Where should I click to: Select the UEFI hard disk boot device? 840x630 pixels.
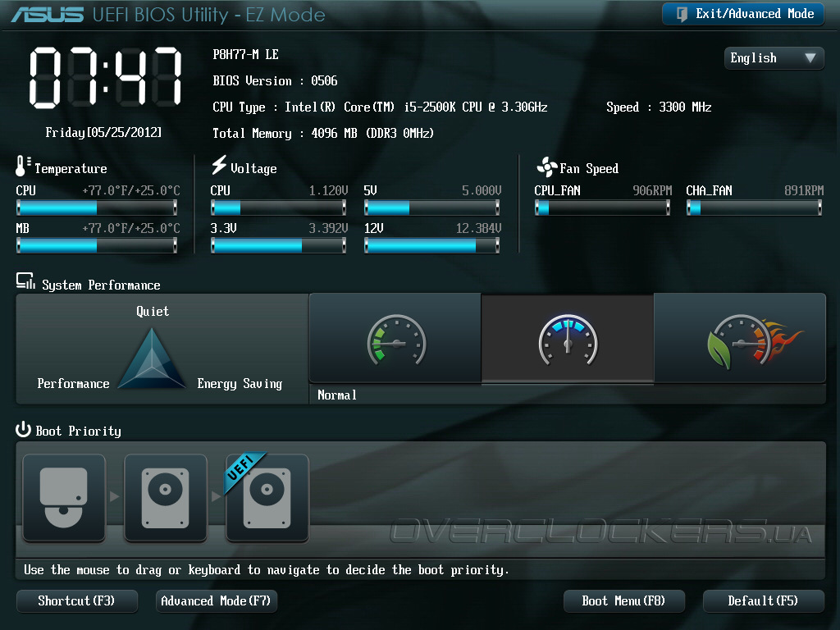click(267, 498)
